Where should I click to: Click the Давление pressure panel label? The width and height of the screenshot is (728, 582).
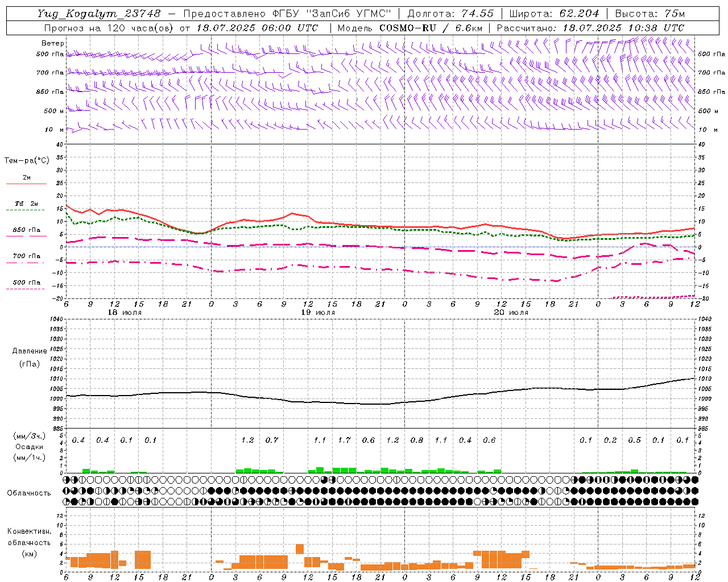pyautogui.click(x=29, y=351)
